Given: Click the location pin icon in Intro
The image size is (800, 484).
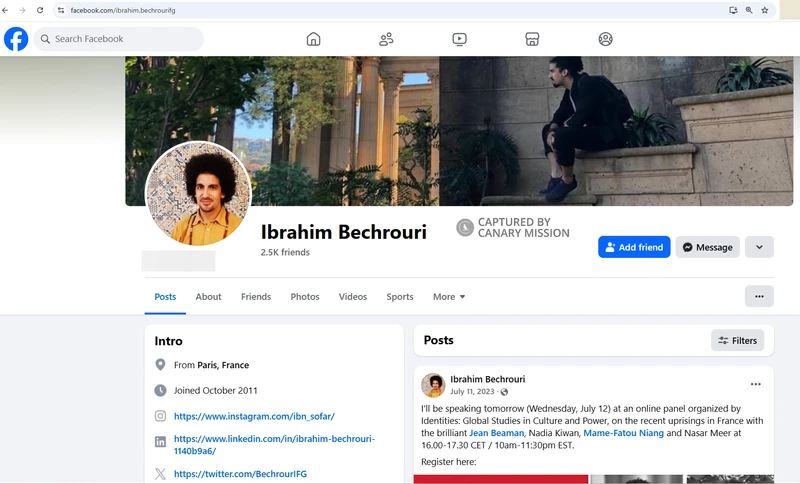Looking at the screenshot, I should point(160,365).
